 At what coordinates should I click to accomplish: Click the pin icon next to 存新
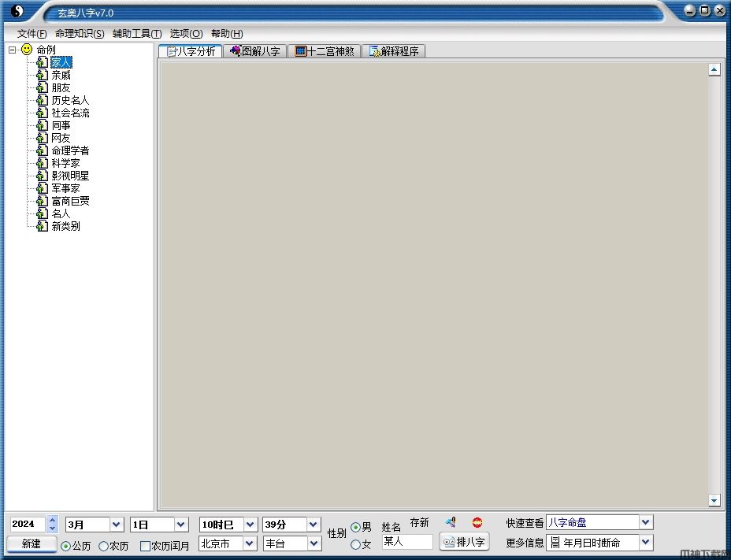pyautogui.click(x=451, y=522)
